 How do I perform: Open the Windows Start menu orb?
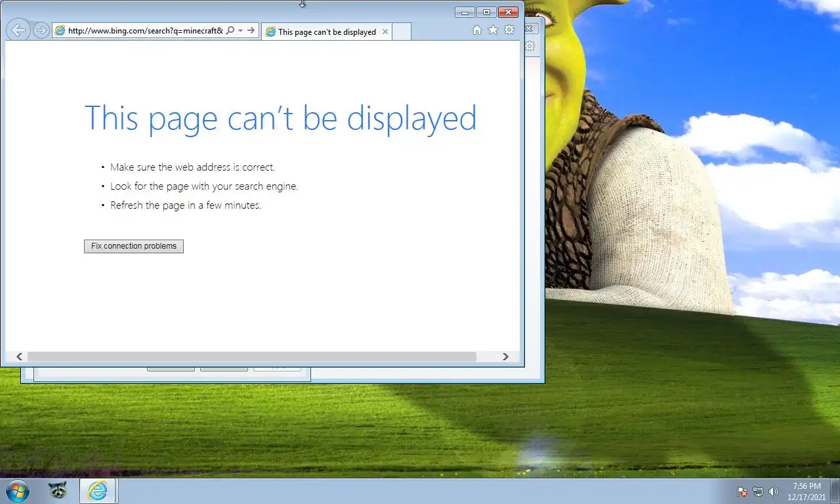[17, 491]
